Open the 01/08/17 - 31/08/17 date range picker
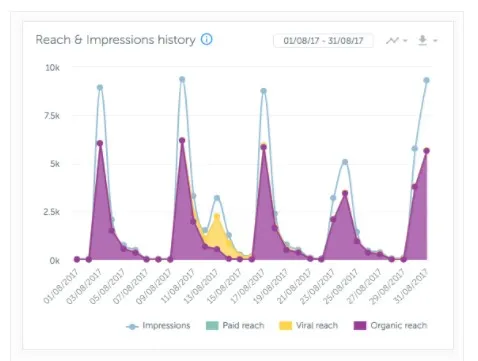The height and width of the screenshot is (361, 478). pyautogui.click(x=323, y=41)
